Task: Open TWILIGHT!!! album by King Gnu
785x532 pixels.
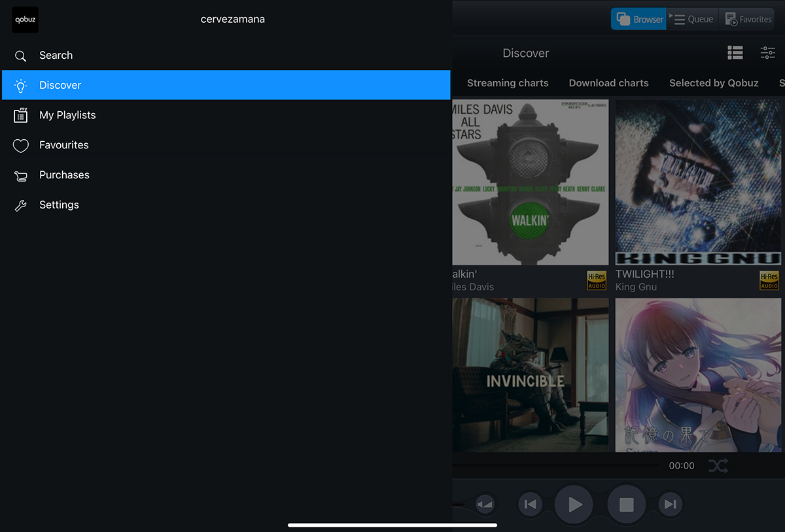Action: [x=698, y=183]
